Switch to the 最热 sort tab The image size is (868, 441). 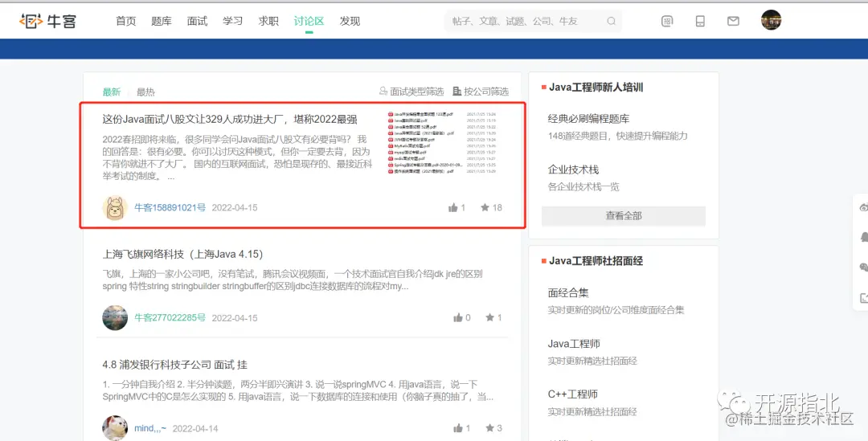point(145,92)
